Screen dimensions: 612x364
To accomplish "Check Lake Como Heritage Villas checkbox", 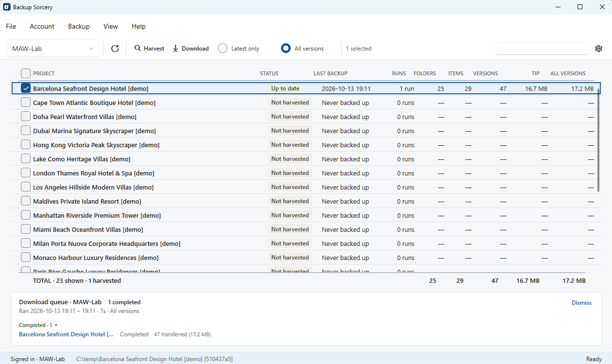I will coord(26,159).
